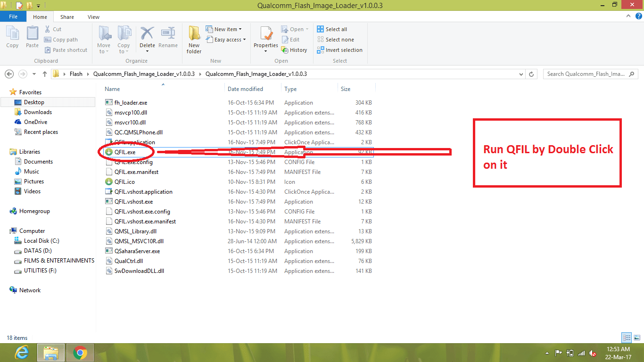The height and width of the screenshot is (362, 644).
Task: Select the msvcp100.dll file
Action: (130, 113)
